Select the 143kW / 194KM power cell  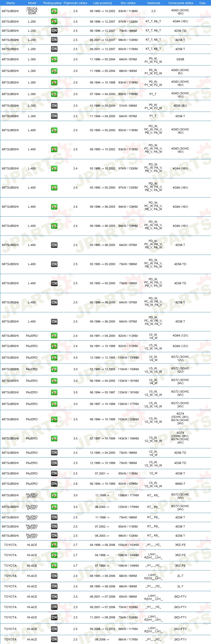[x=128, y=438]
